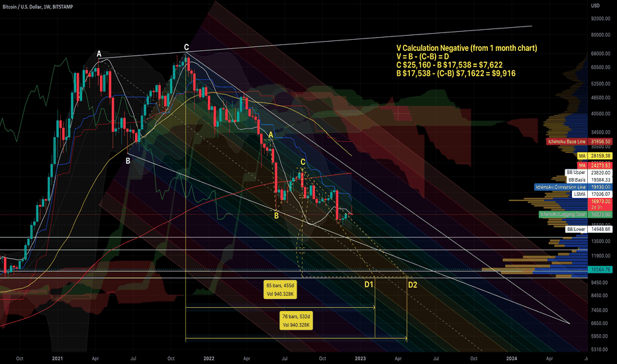
Task: Click the 2022 time axis label
Action: [209, 359]
